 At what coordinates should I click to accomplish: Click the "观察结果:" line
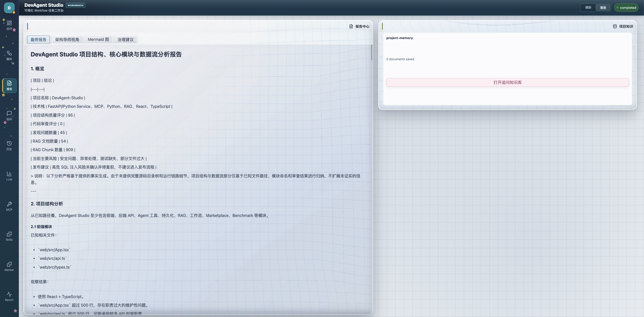tap(40, 282)
